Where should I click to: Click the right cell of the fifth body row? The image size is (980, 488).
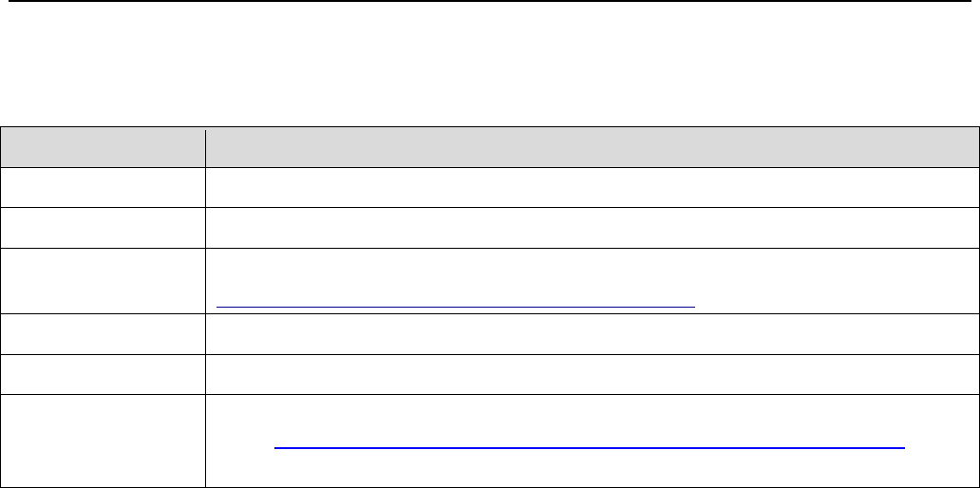coord(593,376)
